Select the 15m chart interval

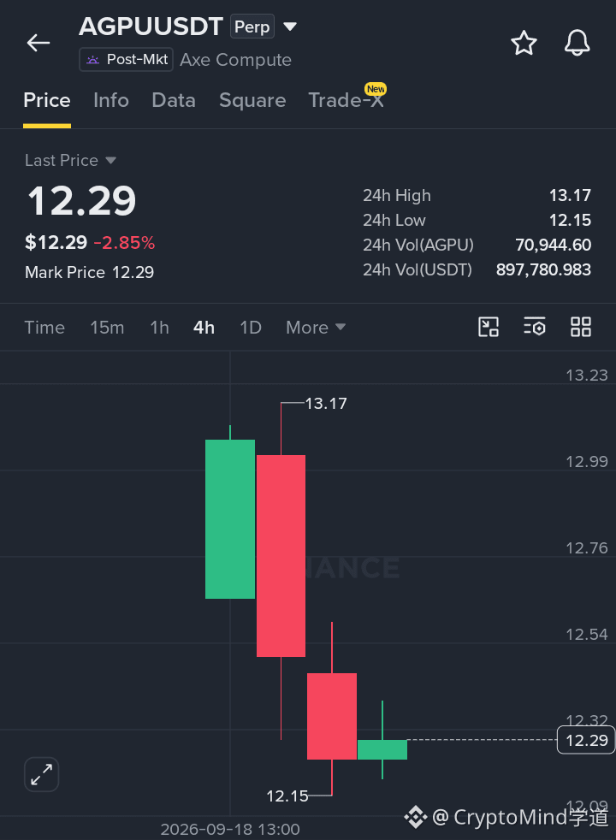tap(107, 328)
